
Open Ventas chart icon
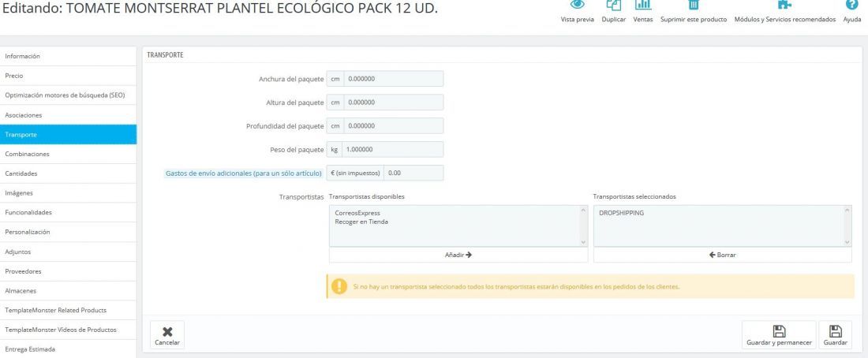pos(642,5)
